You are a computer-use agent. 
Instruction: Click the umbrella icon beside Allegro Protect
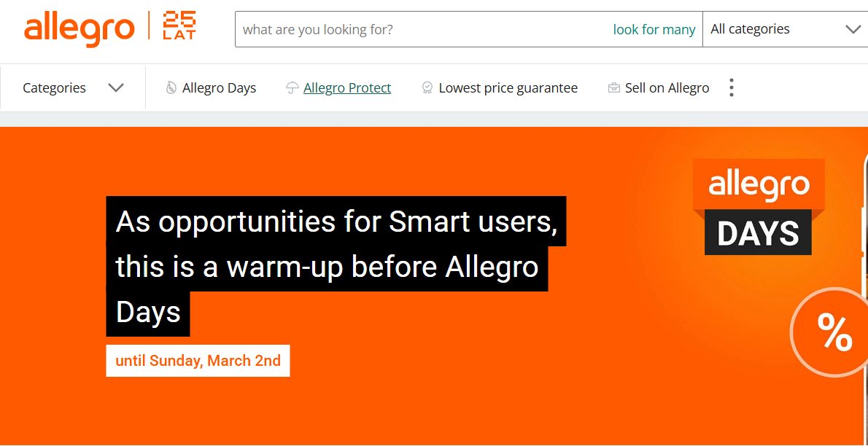coord(292,88)
